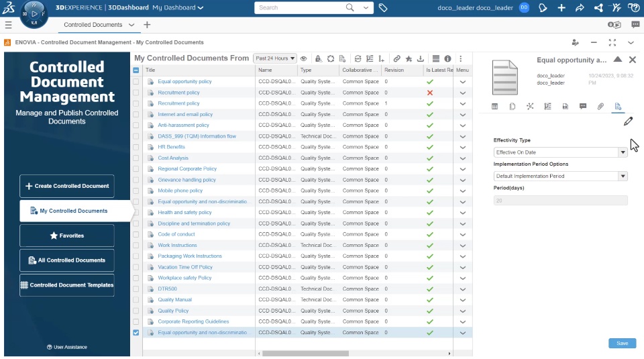Click the document-with-clock toolbar icon
The height and width of the screenshot is (359, 644).
(x=342, y=59)
